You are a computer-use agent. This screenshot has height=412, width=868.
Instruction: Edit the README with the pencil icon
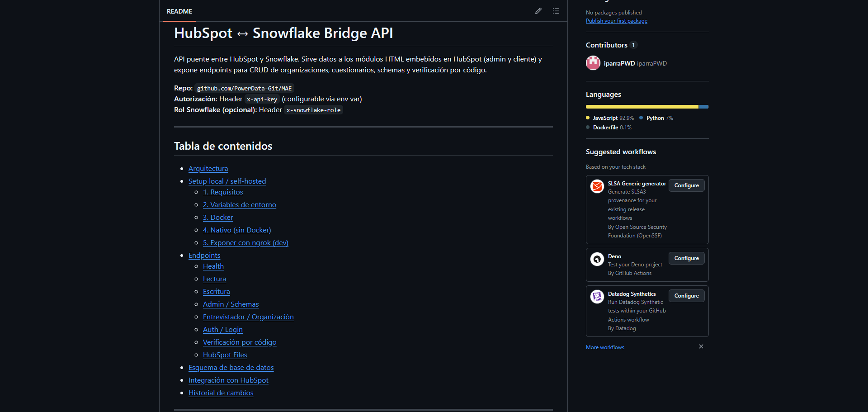(x=538, y=11)
